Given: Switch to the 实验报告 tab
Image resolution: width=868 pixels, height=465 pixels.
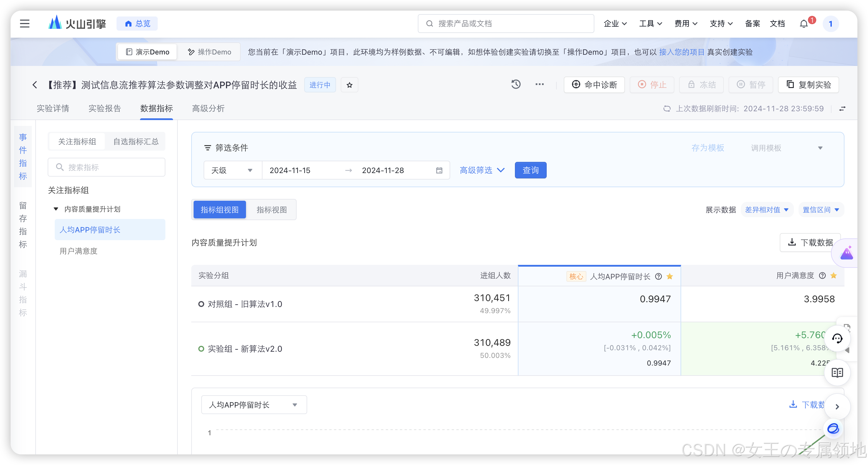Looking at the screenshot, I should coord(104,109).
